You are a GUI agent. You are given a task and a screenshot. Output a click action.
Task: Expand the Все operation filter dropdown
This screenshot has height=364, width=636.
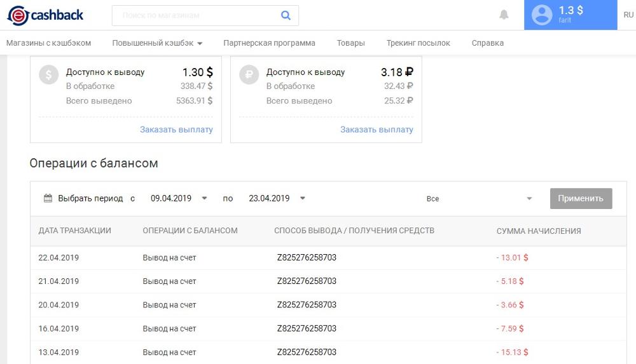click(479, 199)
